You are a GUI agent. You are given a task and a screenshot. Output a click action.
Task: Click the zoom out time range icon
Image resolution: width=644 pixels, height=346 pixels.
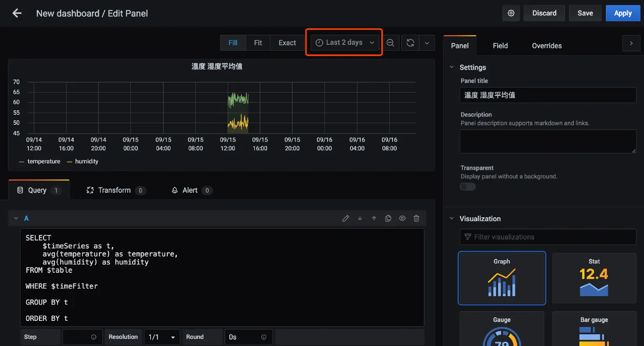click(390, 43)
